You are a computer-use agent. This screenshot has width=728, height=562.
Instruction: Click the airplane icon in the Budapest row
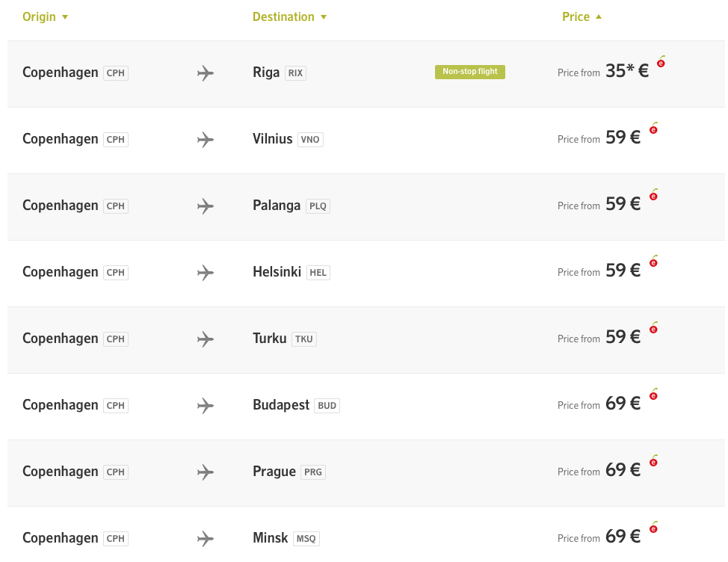(206, 406)
